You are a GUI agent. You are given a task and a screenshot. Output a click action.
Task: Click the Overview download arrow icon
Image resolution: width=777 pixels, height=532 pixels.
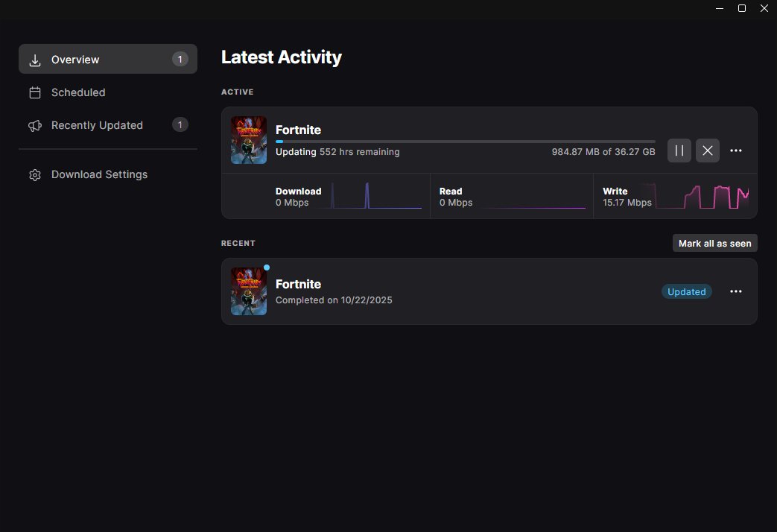tap(35, 60)
